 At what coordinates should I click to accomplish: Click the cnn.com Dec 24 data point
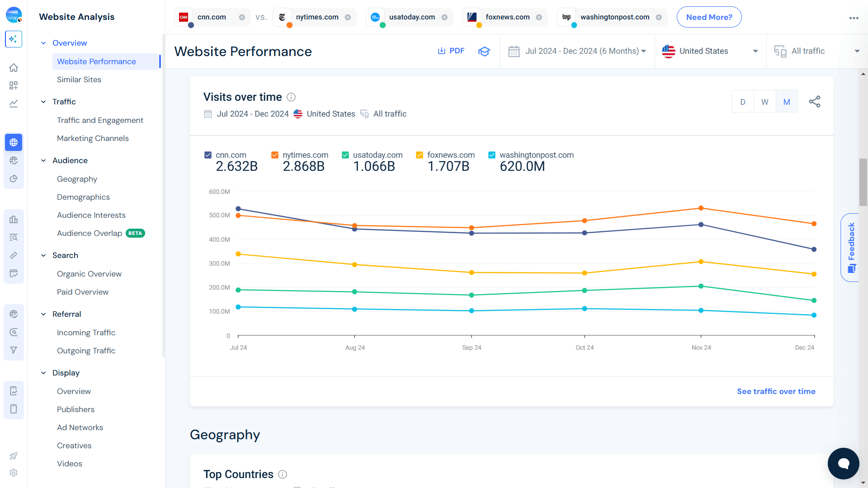(814, 249)
